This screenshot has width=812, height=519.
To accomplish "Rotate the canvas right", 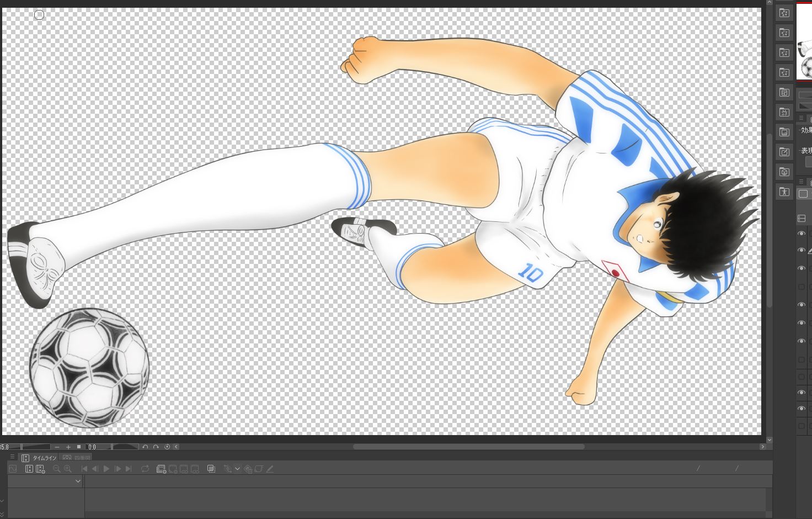I will point(156,447).
